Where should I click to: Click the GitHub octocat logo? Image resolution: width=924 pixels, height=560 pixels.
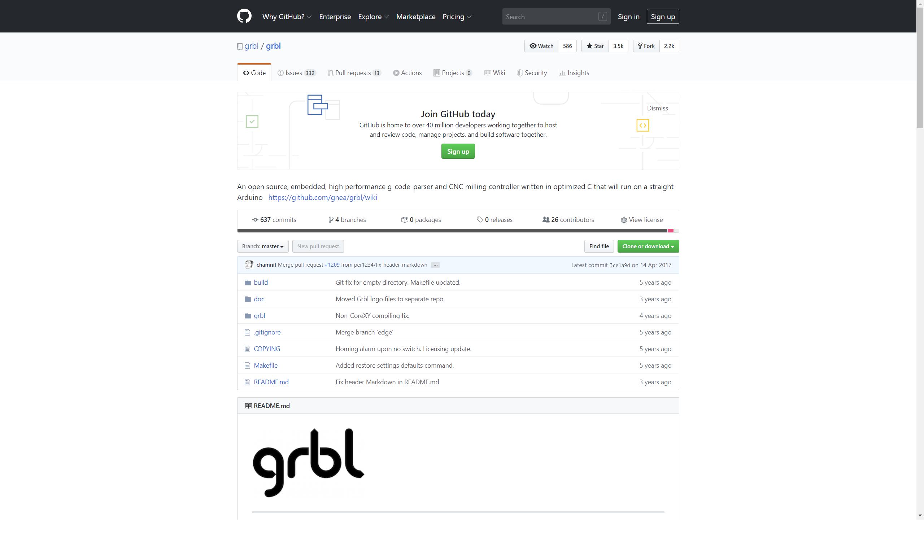point(244,16)
